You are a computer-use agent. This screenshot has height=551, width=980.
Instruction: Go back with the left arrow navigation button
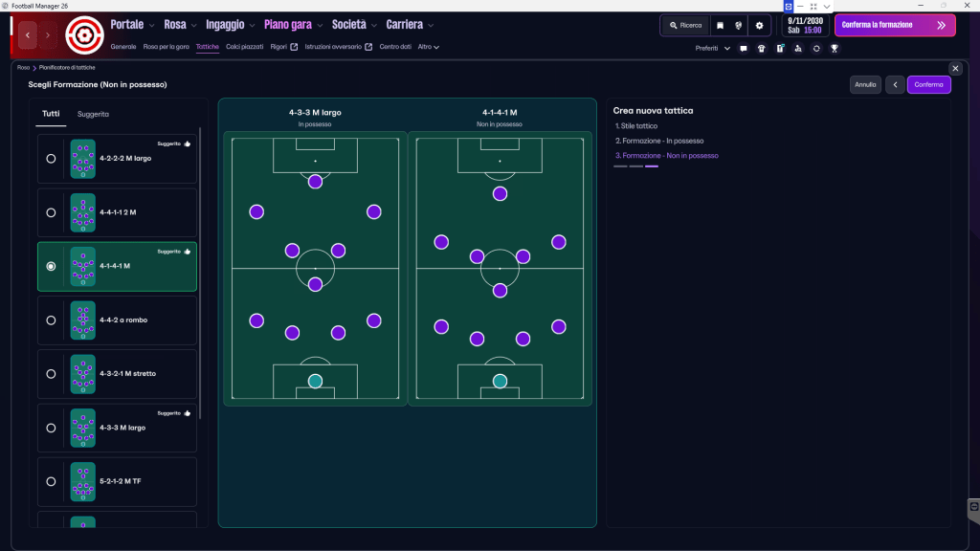(x=28, y=36)
